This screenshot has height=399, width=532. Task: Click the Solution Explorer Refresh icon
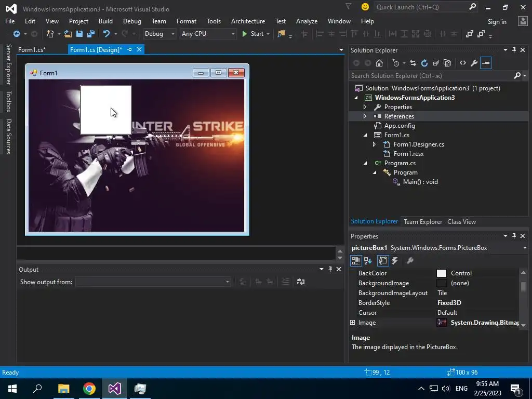pyautogui.click(x=424, y=63)
